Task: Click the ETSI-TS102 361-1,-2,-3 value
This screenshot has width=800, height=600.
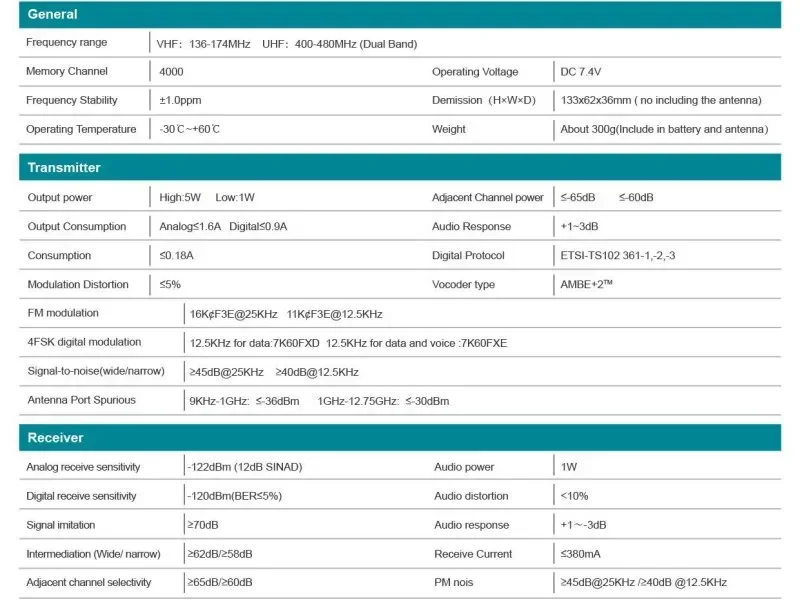Action: [617, 256]
